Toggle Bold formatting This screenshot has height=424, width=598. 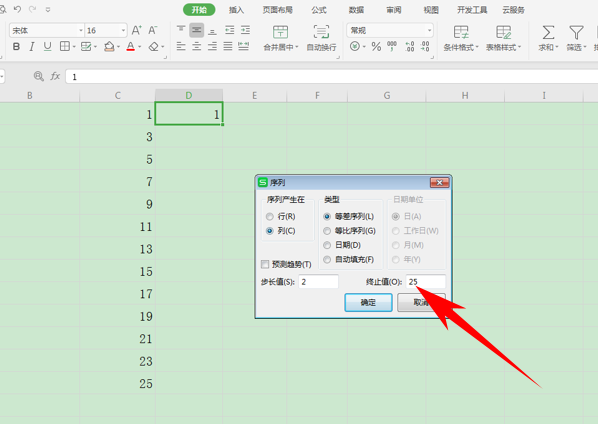coord(16,47)
